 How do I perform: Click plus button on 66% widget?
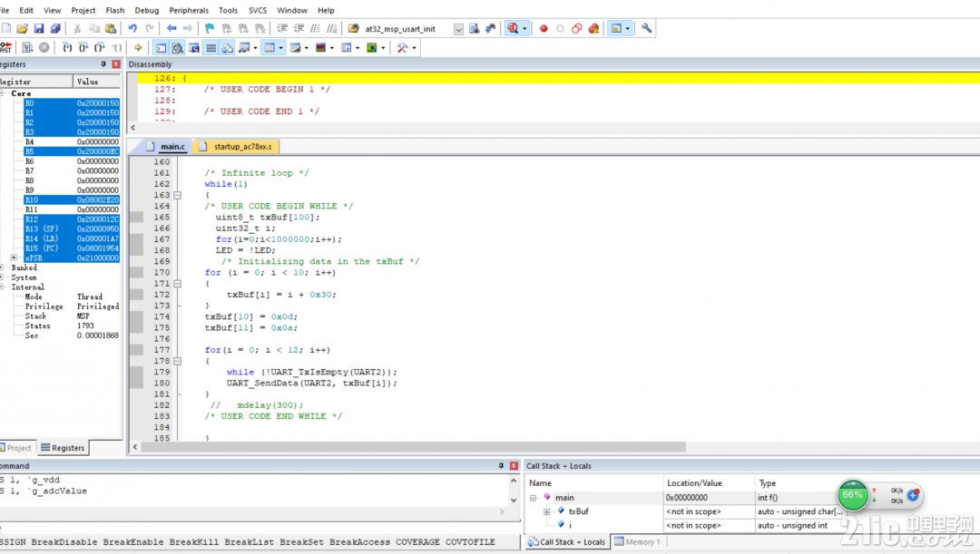pyautogui.click(x=913, y=495)
